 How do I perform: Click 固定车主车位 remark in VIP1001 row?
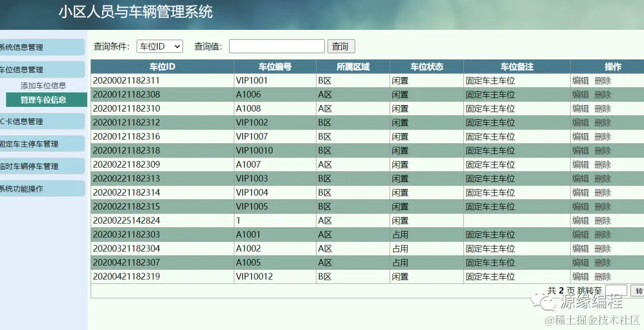(x=490, y=81)
